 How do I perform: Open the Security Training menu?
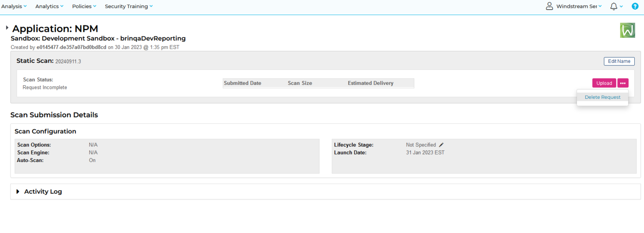tap(128, 6)
